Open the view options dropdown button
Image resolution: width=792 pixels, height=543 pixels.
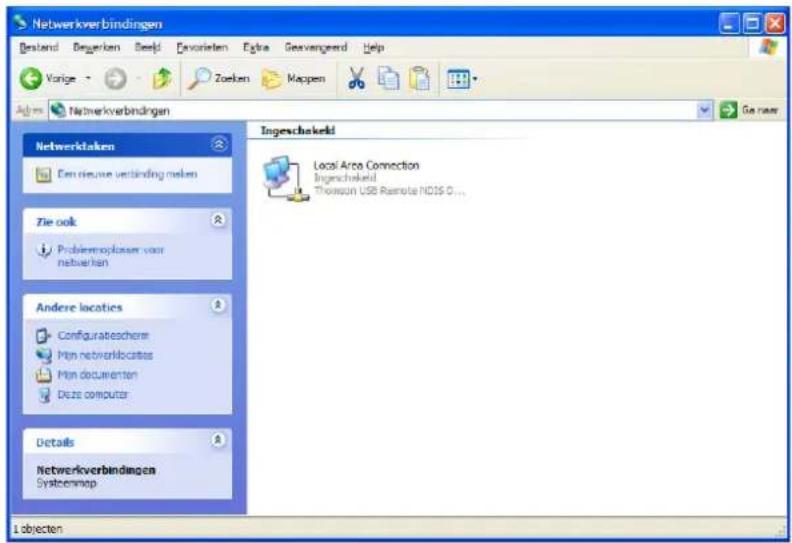462,79
